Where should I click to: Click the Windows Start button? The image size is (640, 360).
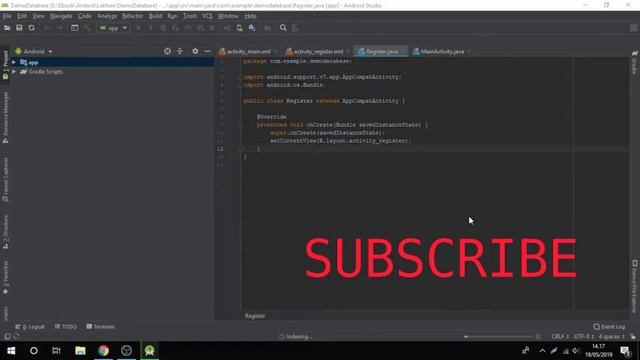(11, 351)
